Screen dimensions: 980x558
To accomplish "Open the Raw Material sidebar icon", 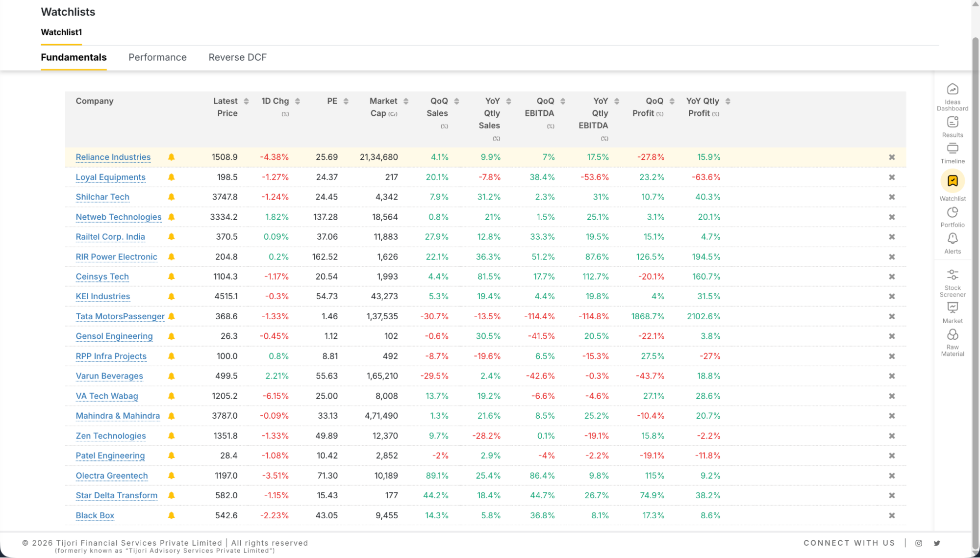I will [952, 335].
